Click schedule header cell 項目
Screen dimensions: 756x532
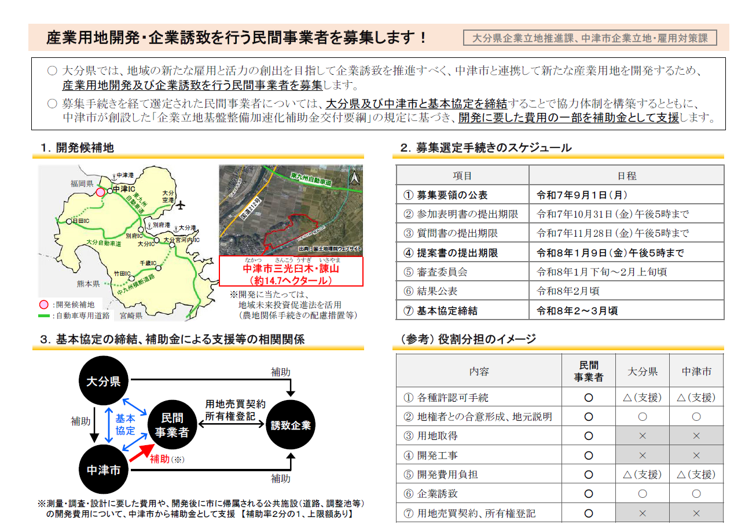coord(463,175)
